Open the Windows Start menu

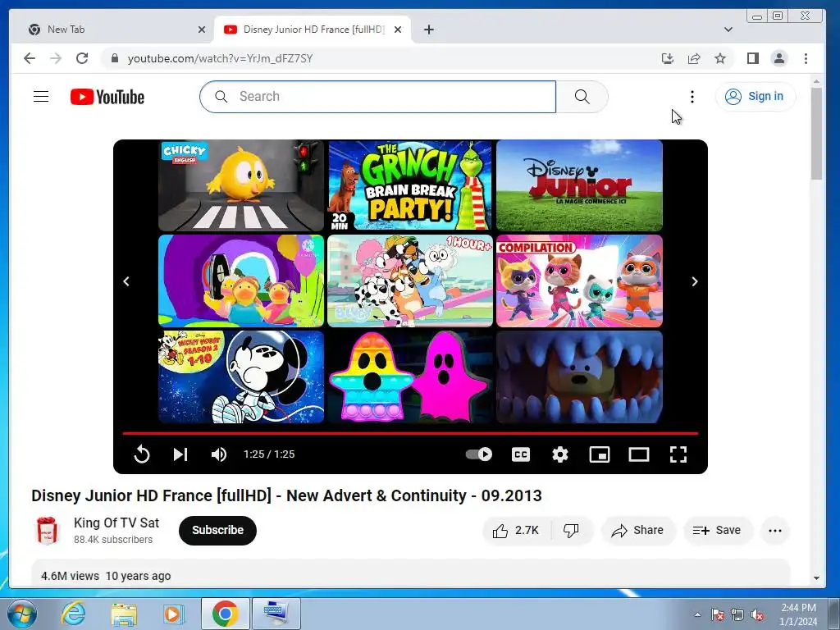tap(21, 614)
